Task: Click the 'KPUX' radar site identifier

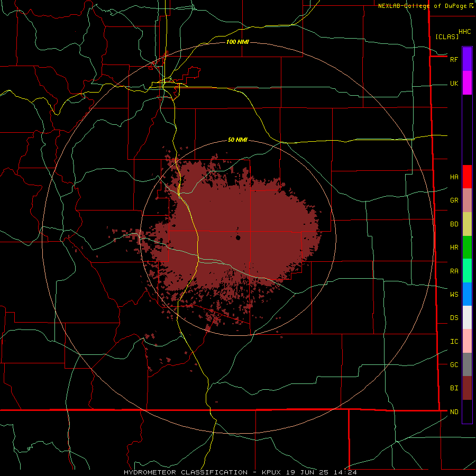Action: pos(271,472)
